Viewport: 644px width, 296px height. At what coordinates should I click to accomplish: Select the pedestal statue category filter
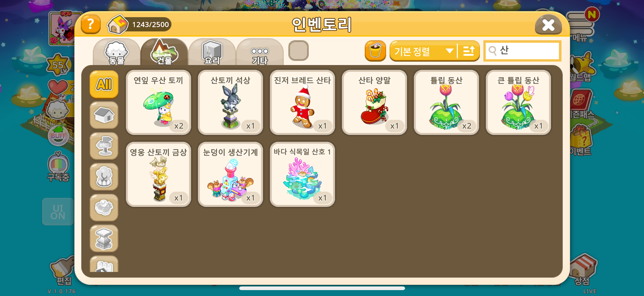[104, 238]
